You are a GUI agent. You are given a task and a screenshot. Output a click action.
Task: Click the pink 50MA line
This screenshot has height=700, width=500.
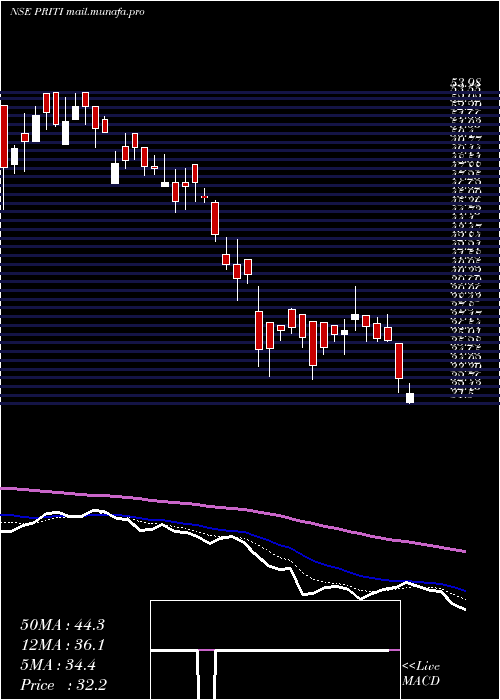click(233, 509)
